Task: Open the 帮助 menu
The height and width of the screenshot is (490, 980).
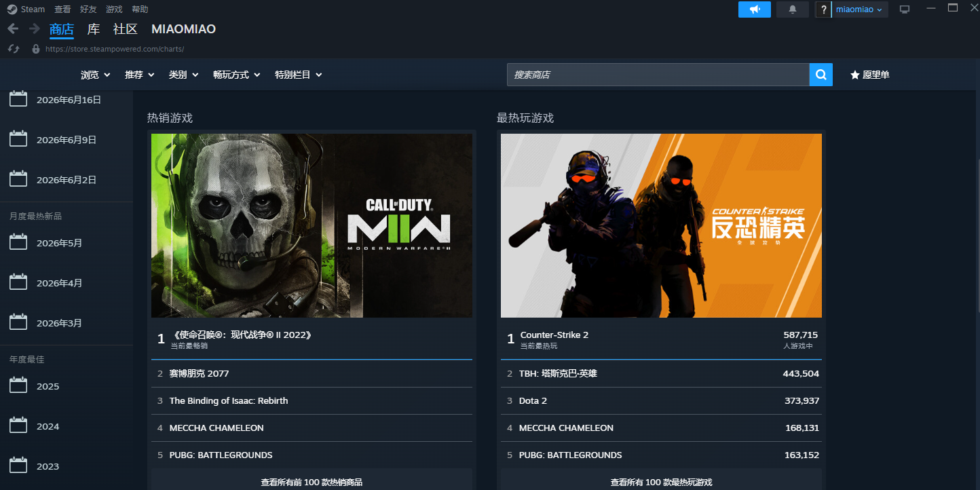Action: 140,10
